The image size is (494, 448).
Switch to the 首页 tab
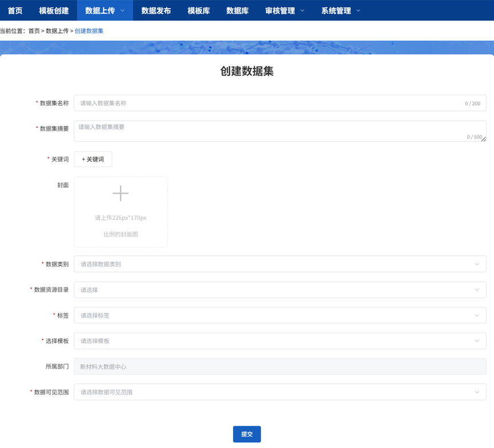15,10
